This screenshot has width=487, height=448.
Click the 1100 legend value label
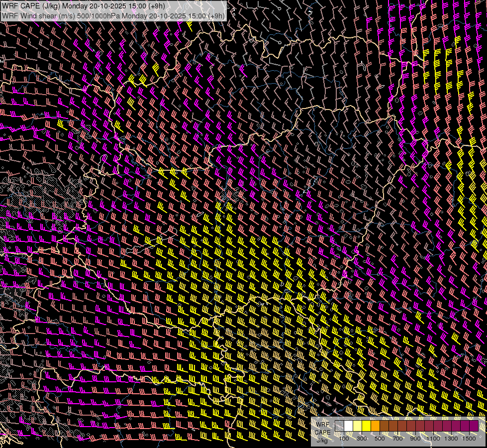433,438
